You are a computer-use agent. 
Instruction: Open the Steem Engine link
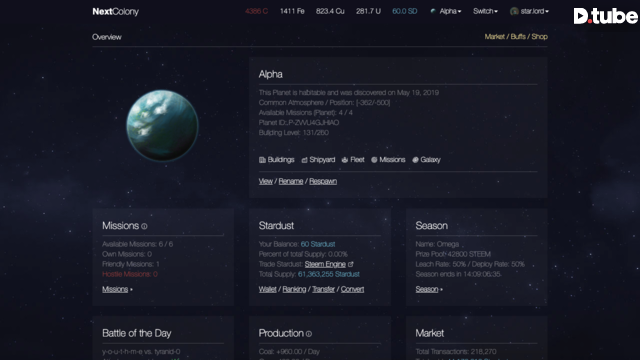tap(325, 264)
